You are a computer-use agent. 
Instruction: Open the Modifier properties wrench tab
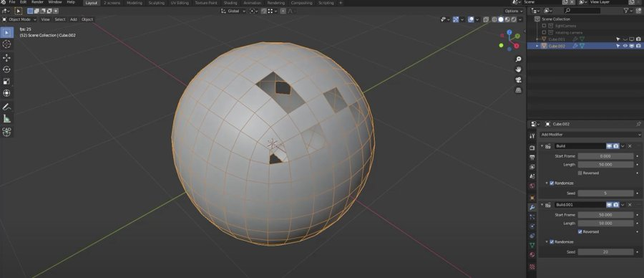point(532,208)
